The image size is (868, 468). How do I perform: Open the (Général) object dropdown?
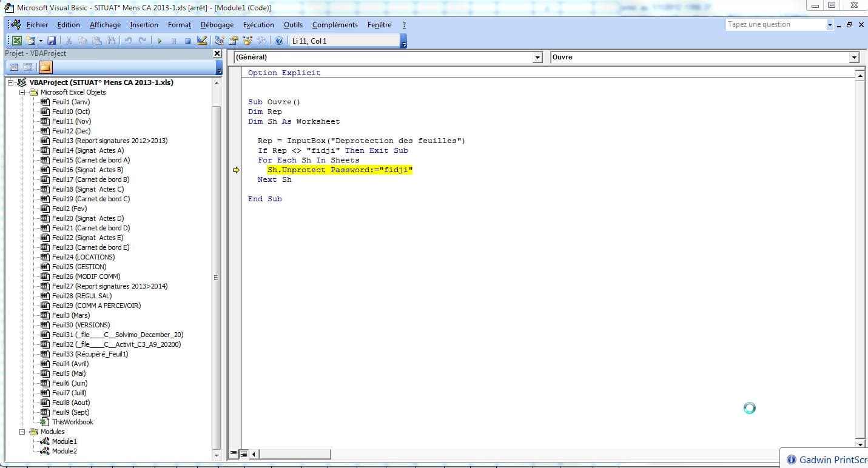tap(537, 57)
